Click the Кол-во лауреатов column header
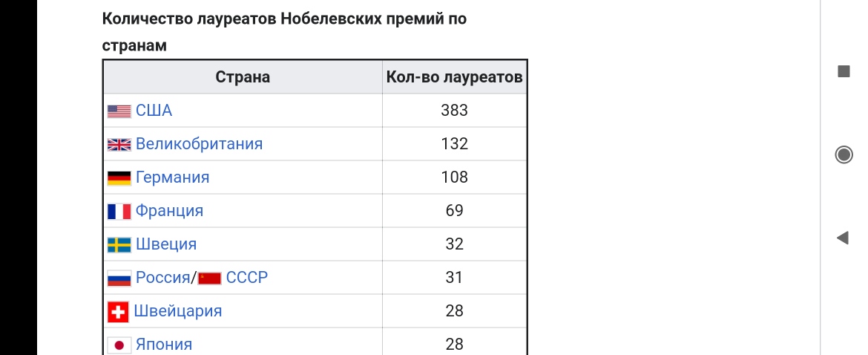Screen dimensions: 868x355 (455, 77)
